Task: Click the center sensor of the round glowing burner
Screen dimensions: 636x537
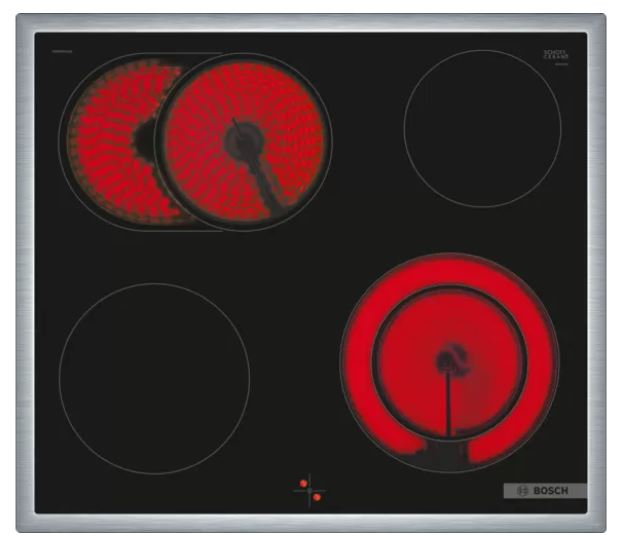Action: (448, 360)
